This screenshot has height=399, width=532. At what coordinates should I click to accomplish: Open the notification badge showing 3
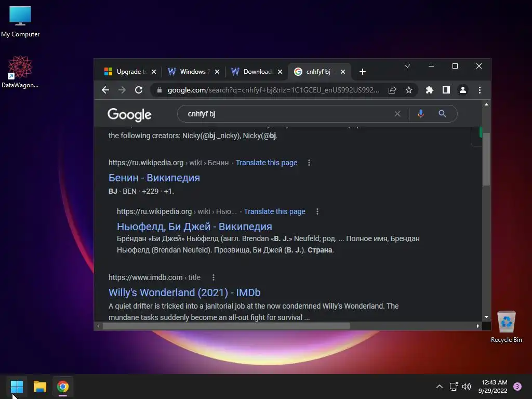click(517, 387)
